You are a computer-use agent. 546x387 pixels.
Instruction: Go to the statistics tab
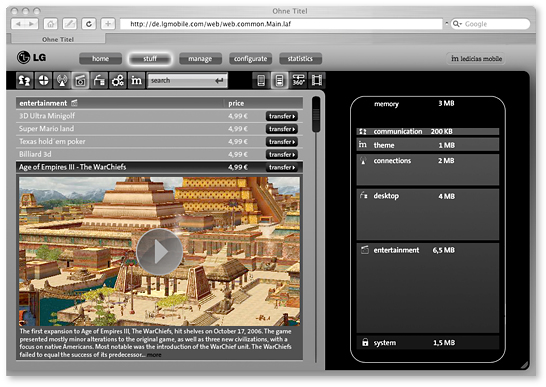coord(300,59)
